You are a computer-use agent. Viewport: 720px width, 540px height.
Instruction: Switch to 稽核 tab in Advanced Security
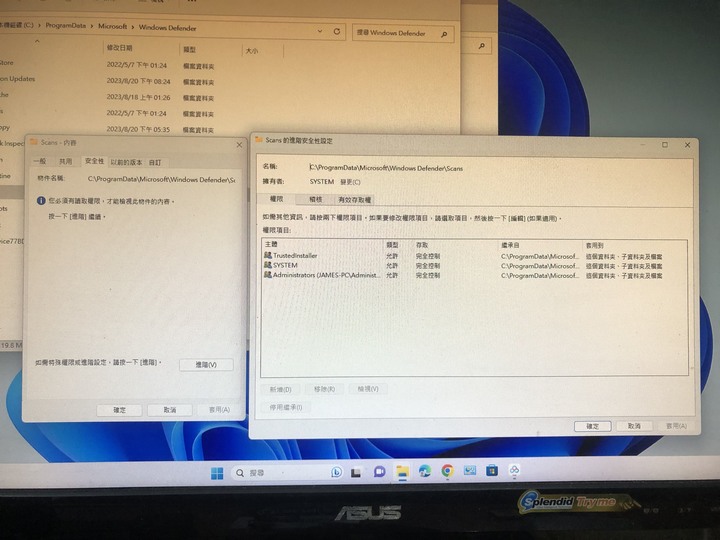(315, 199)
